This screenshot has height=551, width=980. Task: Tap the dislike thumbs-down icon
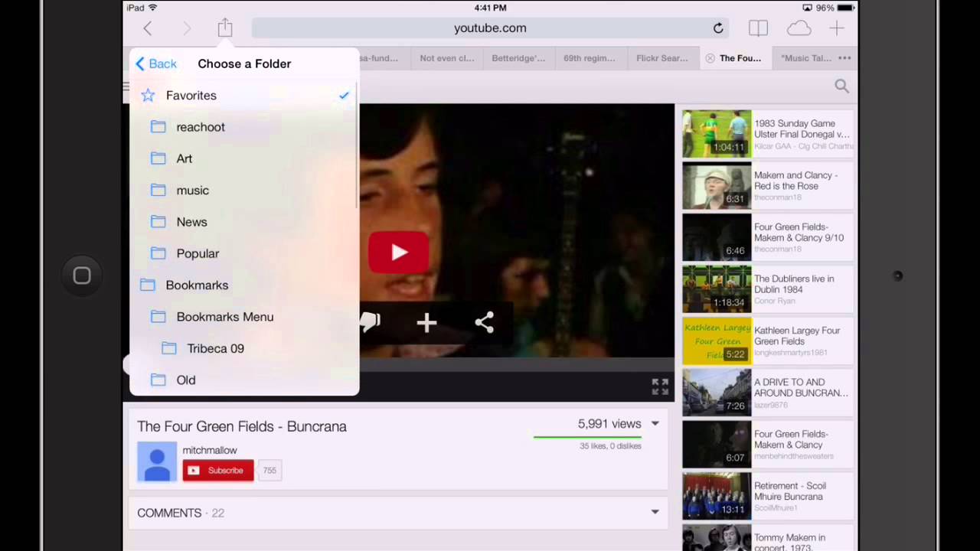point(371,322)
